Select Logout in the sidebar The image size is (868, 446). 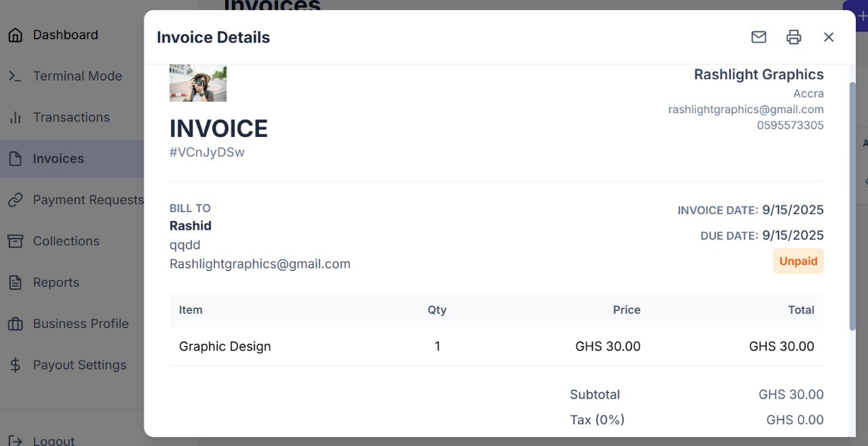click(x=54, y=441)
